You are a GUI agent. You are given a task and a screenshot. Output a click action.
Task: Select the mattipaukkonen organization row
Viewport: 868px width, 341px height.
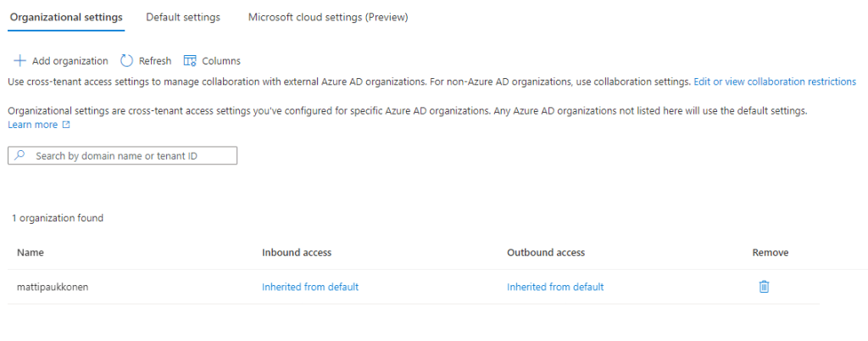point(53,287)
